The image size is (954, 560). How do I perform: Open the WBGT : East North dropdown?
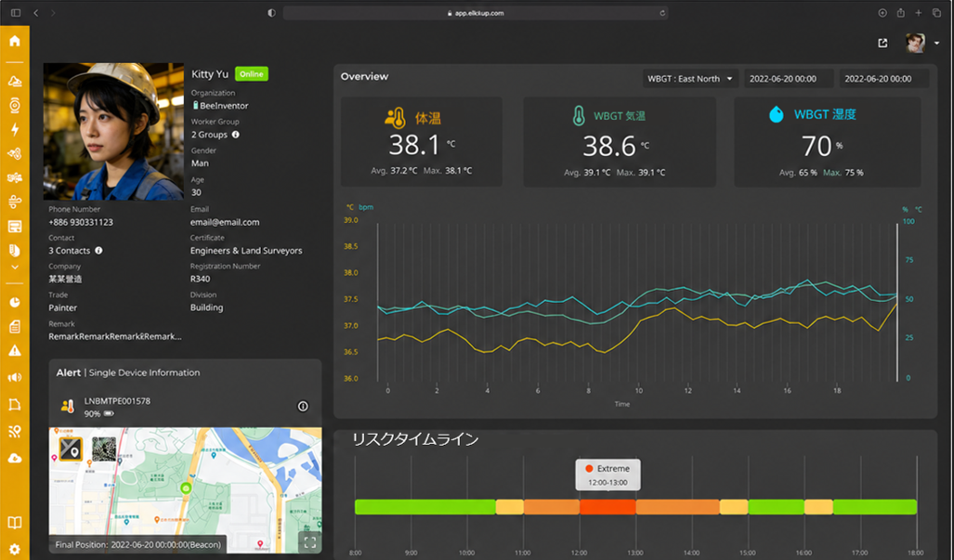[x=690, y=78]
